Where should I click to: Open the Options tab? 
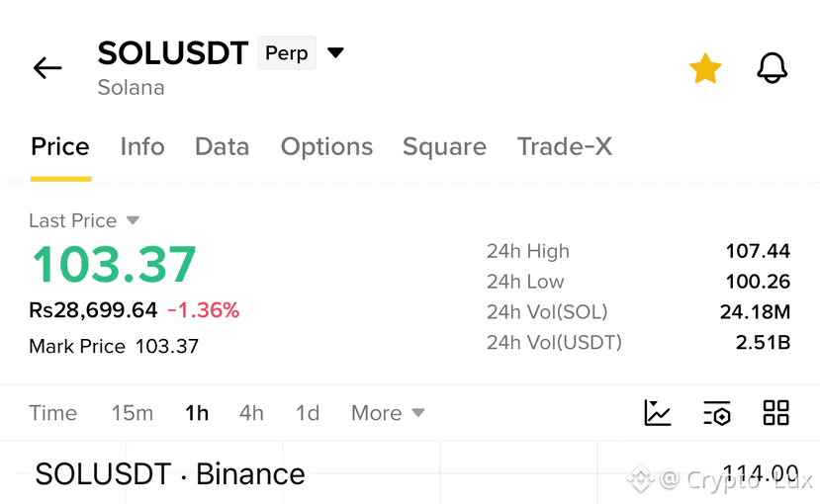click(x=326, y=147)
